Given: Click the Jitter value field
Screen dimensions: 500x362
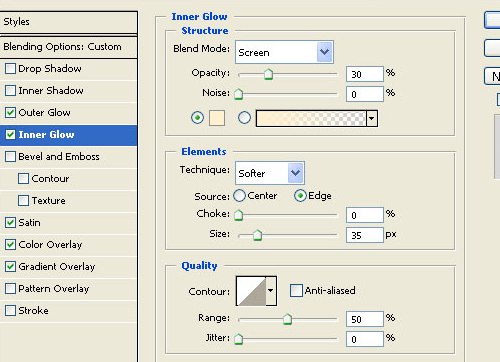Looking at the screenshot, I should 365,339.
